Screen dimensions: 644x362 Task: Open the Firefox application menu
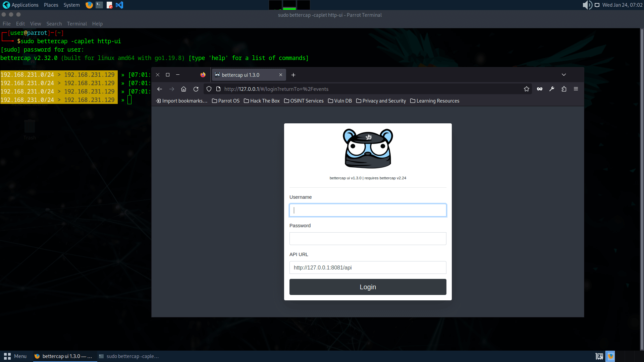click(576, 89)
